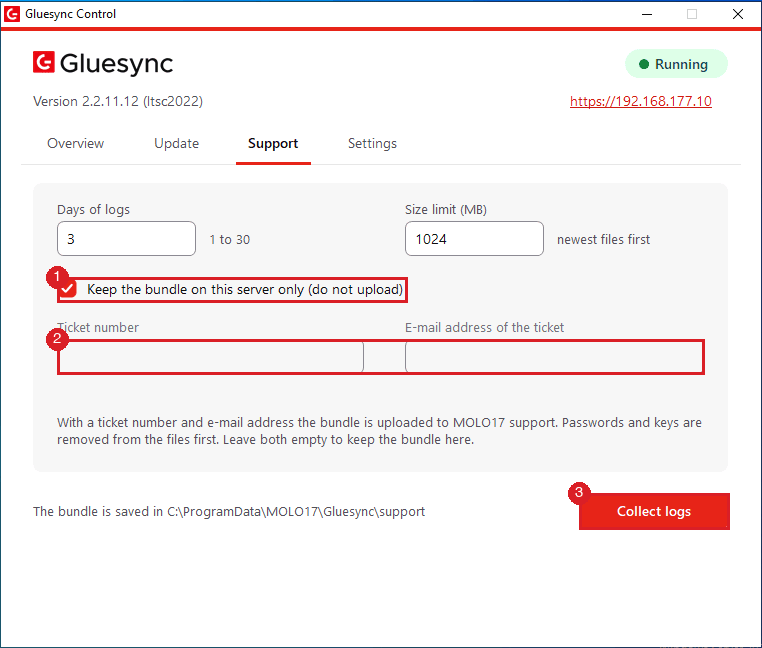Click the 'newest files first' hint text
The height and width of the screenshot is (648, 762).
[x=603, y=239]
